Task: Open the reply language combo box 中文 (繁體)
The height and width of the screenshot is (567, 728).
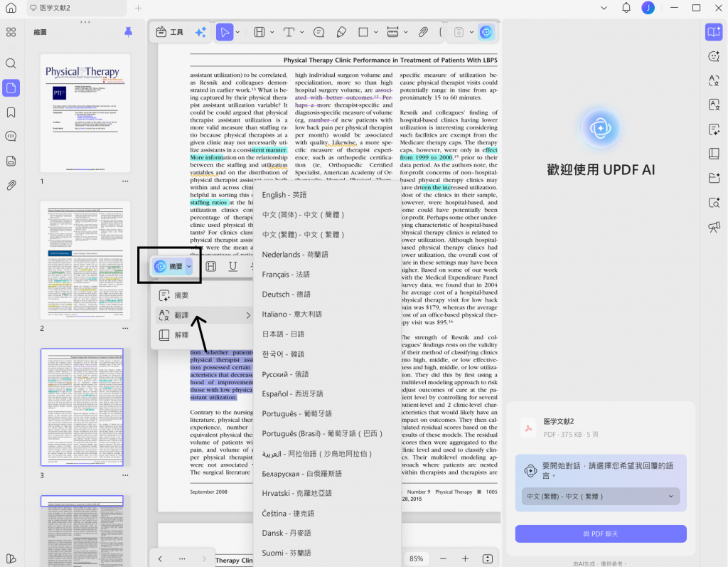Action: (x=600, y=497)
